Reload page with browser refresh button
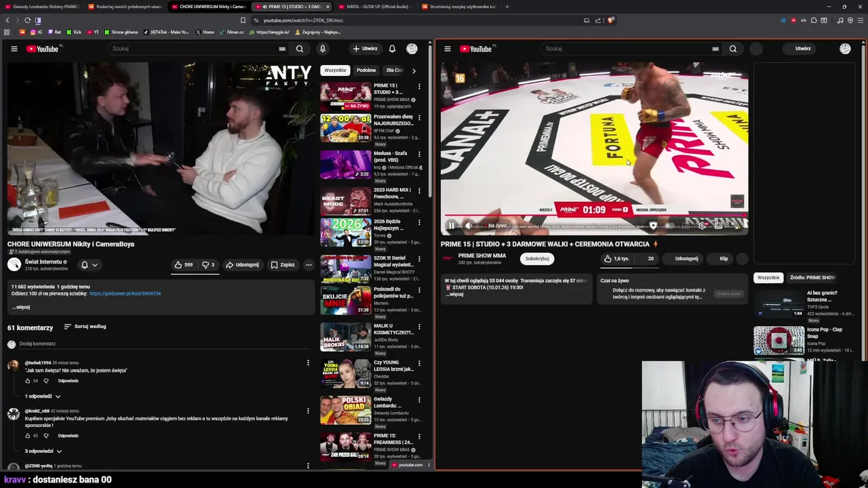This screenshot has height=488, width=868. [27, 20]
